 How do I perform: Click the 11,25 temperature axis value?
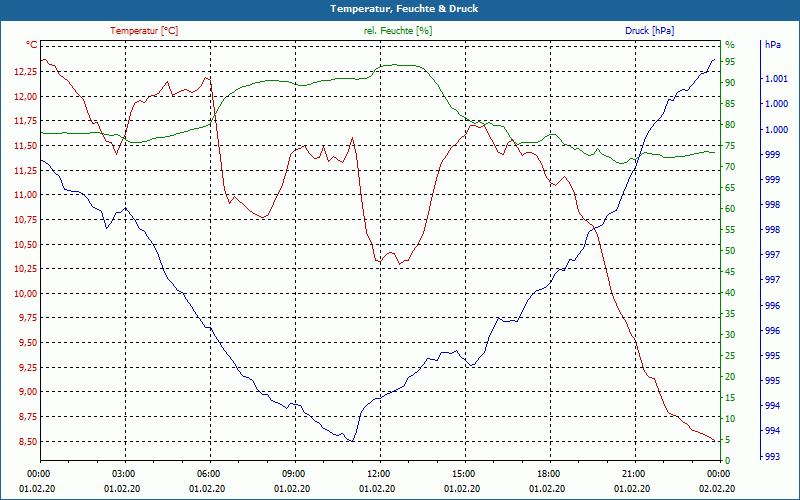pyautogui.click(x=26, y=170)
